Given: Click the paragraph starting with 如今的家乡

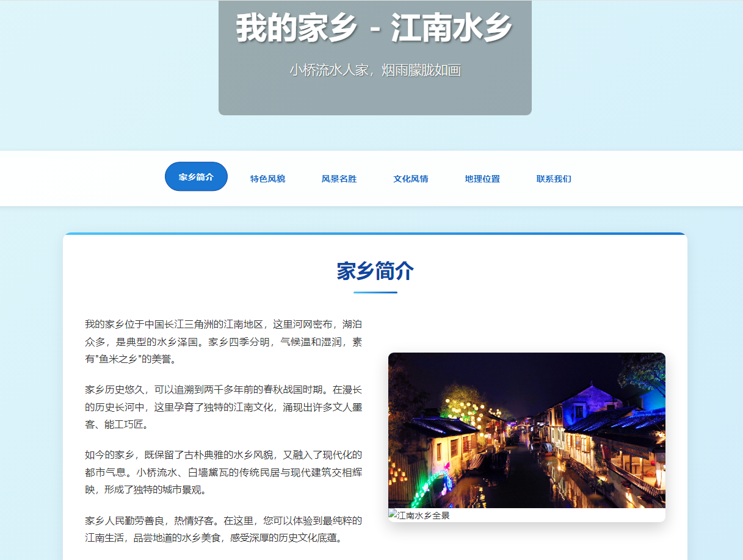Looking at the screenshot, I should click(x=223, y=472).
